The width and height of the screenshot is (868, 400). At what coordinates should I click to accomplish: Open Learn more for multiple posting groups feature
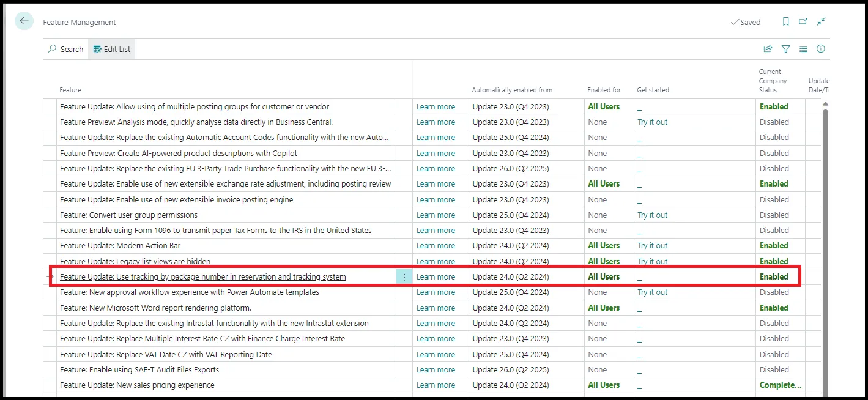click(x=436, y=106)
